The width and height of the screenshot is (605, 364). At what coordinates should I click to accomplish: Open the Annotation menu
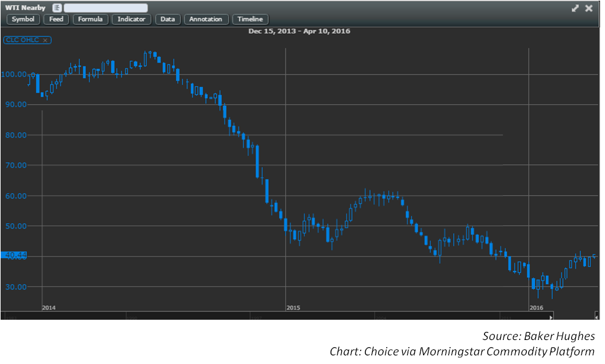click(206, 19)
